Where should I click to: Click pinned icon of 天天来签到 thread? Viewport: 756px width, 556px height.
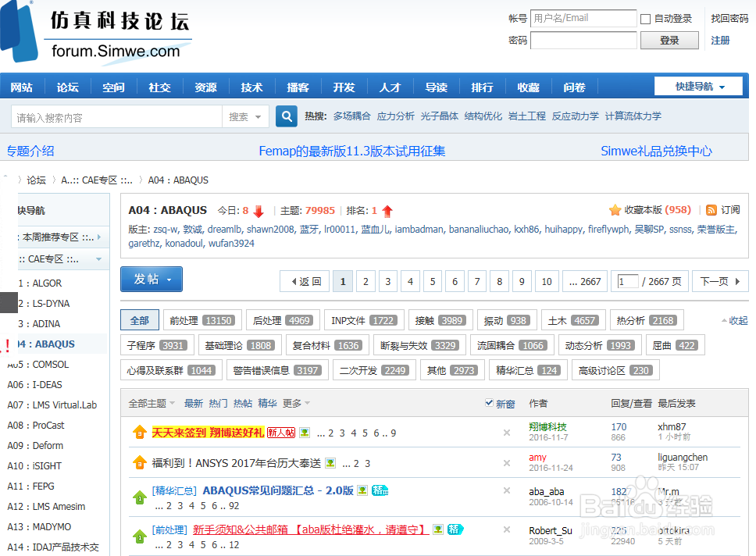(140, 433)
